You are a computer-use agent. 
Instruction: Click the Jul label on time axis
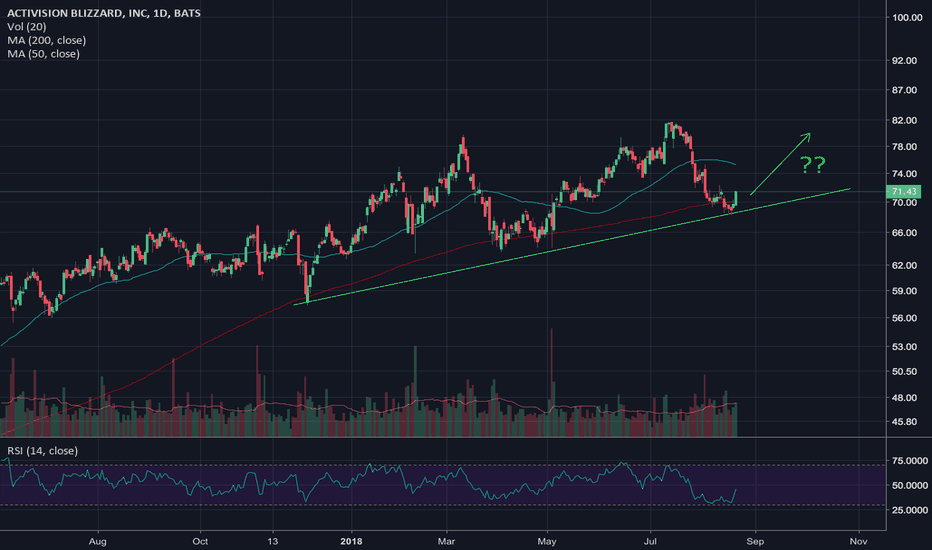tap(651, 542)
